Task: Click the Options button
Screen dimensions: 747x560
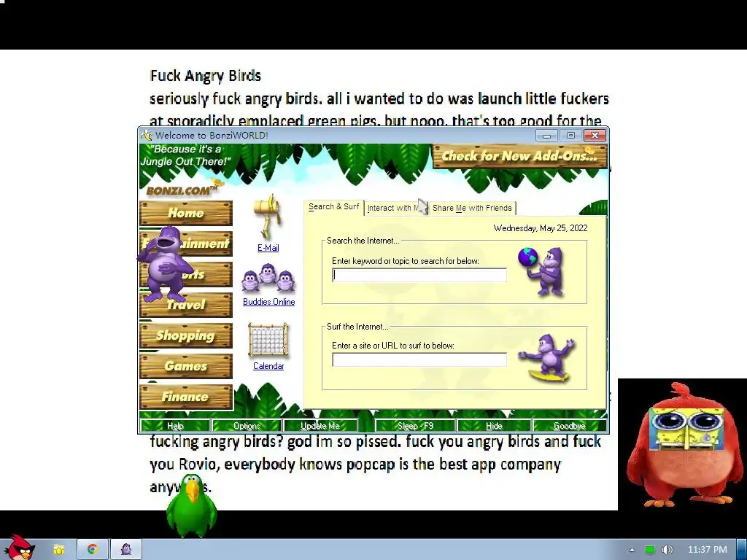Action: click(247, 426)
